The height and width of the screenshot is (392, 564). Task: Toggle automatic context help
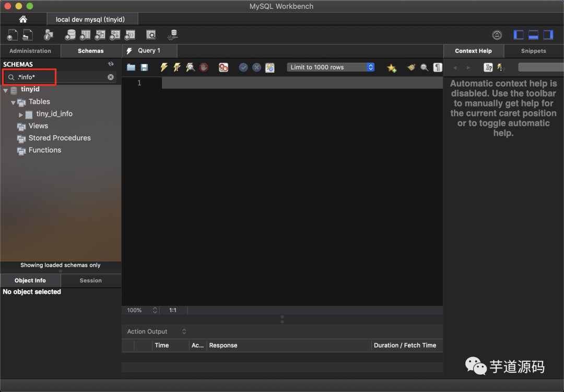[501, 67]
